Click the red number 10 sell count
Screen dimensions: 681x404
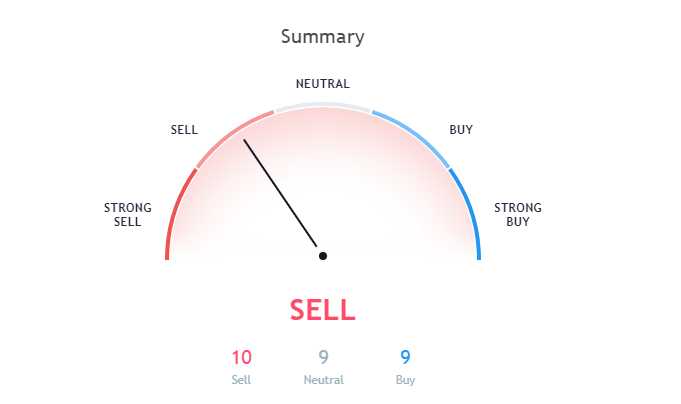point(241,358)
